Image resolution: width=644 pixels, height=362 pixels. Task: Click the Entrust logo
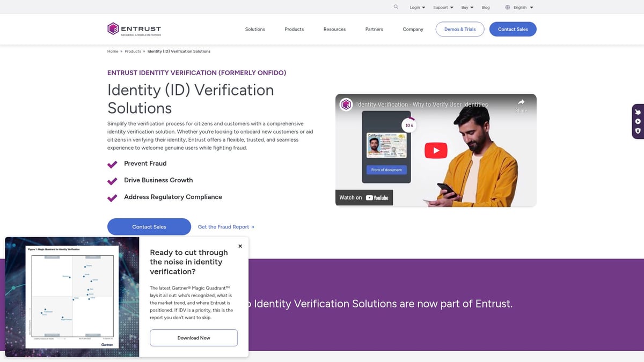tap(134, 29)
